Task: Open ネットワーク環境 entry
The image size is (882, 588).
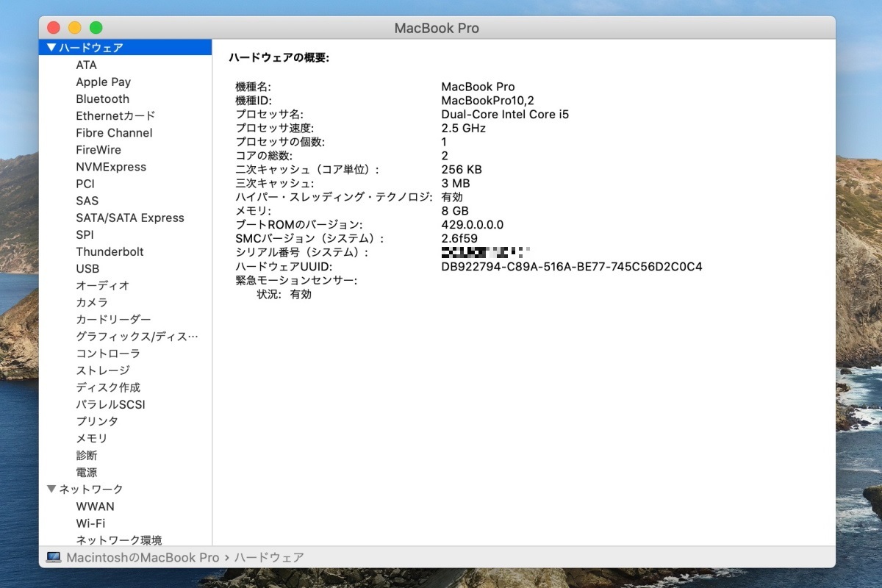Action: (119, 540)
